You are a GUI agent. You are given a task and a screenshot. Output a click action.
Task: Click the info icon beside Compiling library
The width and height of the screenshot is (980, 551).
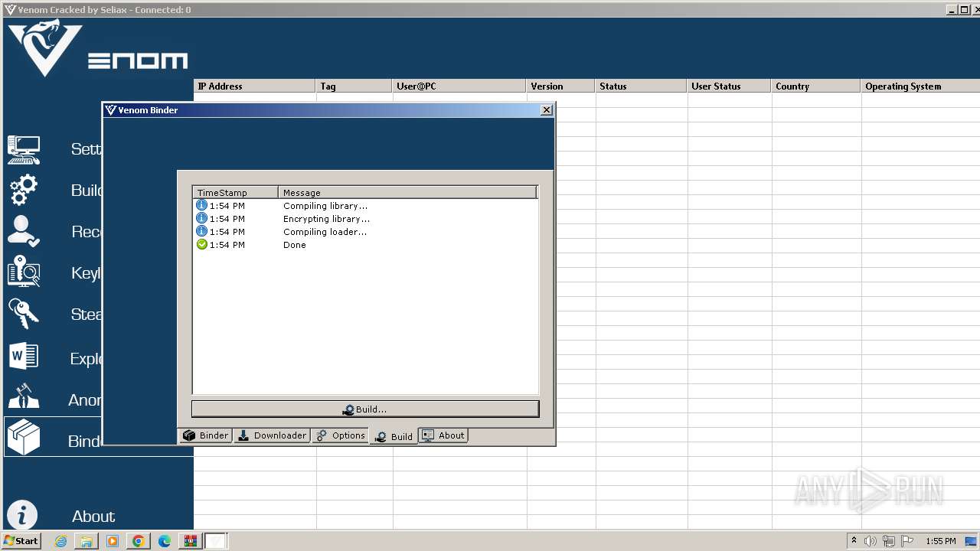pyautogui.click(x=201, y=205)
